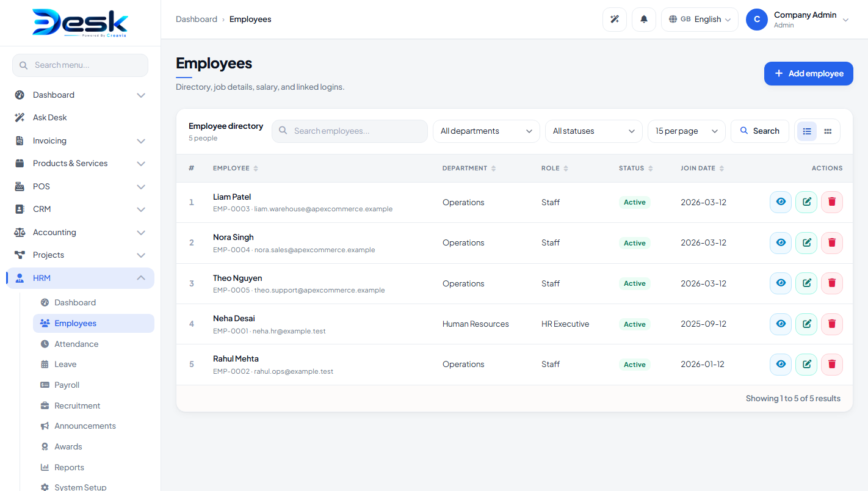868x491 pixels.
Task: Select Employees in HRM submenu
Action: (x=93, y=323)
